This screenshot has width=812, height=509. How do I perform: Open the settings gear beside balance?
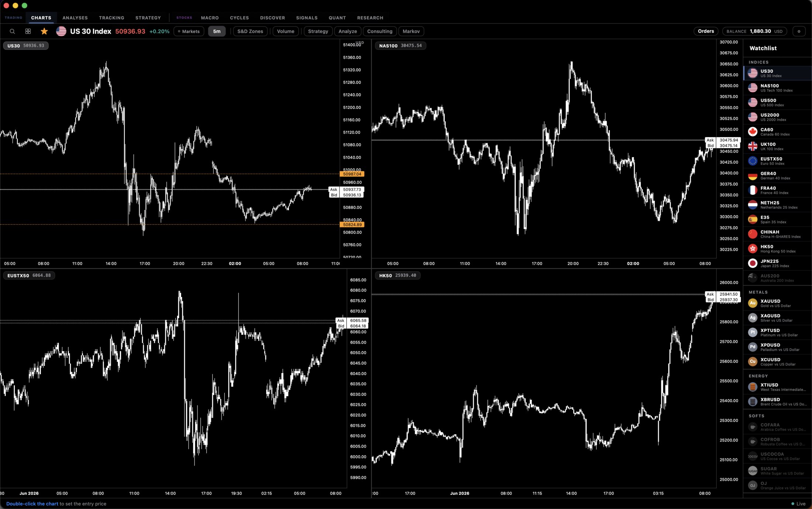(x=799, y=31)
